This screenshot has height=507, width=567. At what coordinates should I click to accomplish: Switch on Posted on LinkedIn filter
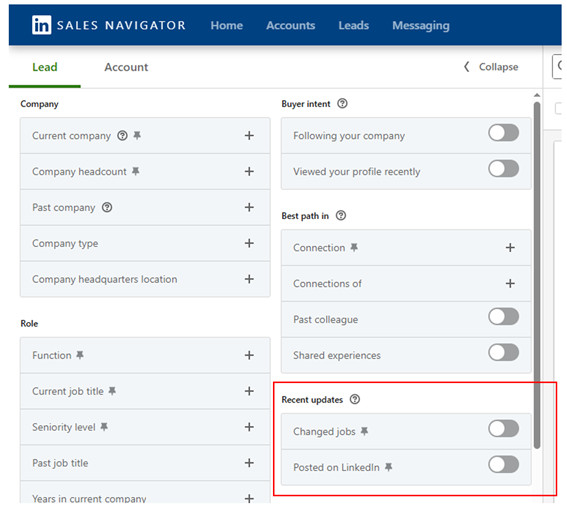(503, 464)
